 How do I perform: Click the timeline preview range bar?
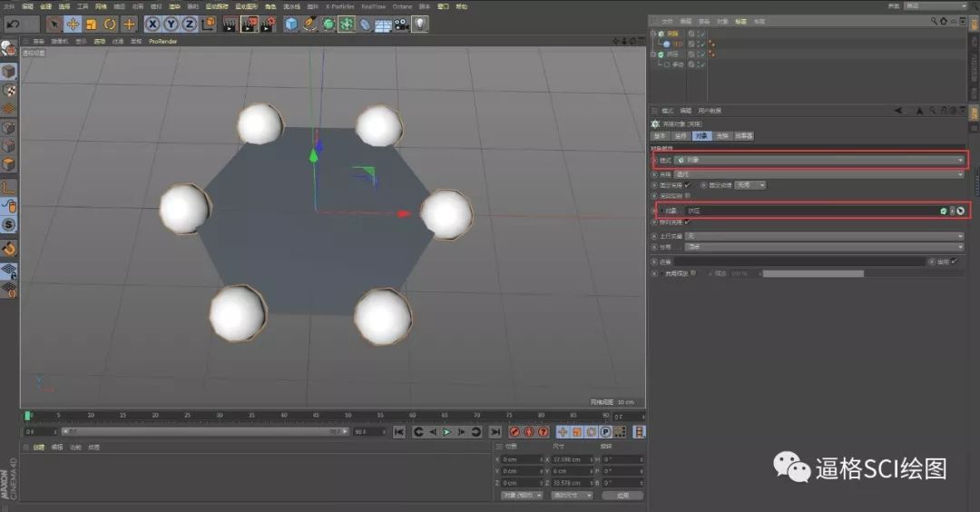204,432
